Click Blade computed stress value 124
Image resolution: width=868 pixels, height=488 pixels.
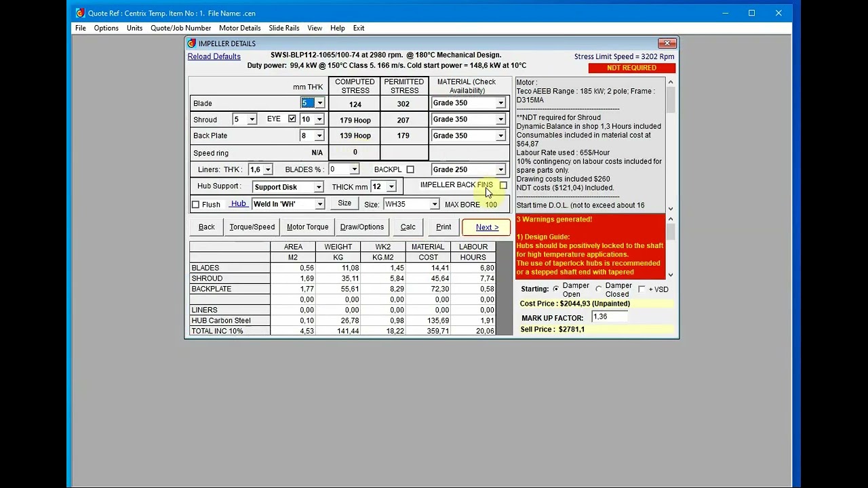click(x=355, y=104)
